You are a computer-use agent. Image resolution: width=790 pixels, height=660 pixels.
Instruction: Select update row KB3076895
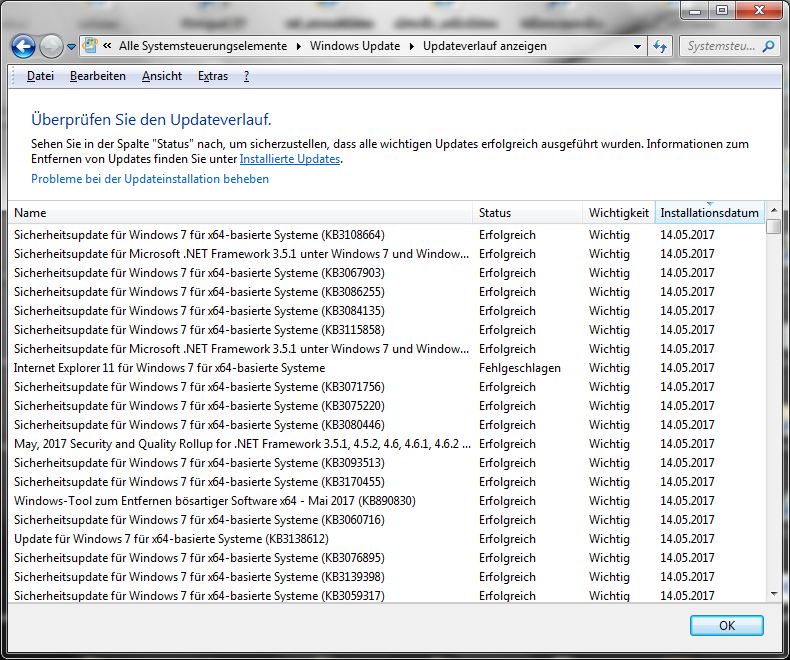387,558
